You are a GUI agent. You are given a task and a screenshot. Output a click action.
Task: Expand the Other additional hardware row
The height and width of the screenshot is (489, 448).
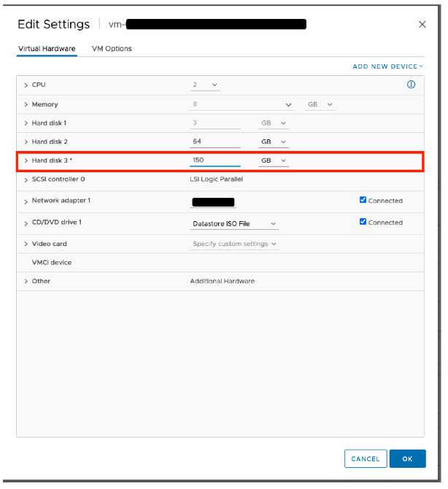pyautogui.click(x=26, y=281)
